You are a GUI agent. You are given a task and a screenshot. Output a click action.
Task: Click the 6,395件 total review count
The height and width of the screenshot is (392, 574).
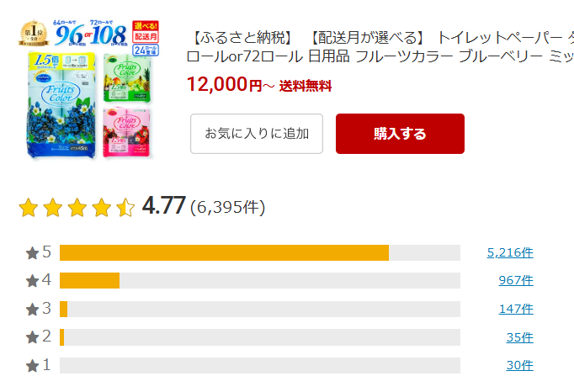(227, 207)
